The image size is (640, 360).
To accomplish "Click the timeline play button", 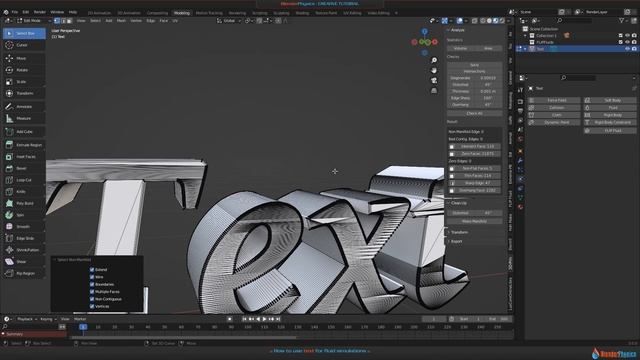I will [264, 319].
